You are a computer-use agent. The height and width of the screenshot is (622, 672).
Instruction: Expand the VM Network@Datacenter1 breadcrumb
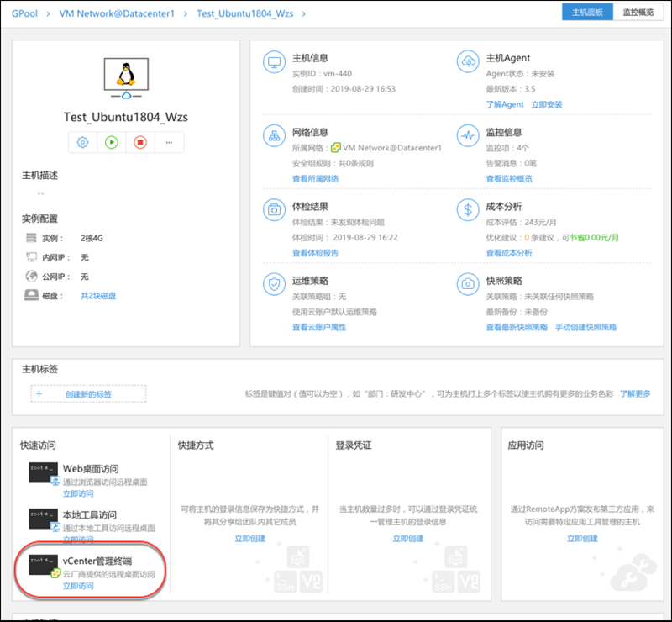pyautogui.click(x=116, y=13)
